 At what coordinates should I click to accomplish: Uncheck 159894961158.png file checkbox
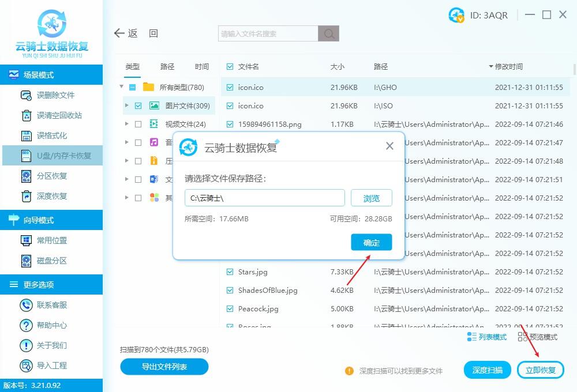tap(230, 125)
